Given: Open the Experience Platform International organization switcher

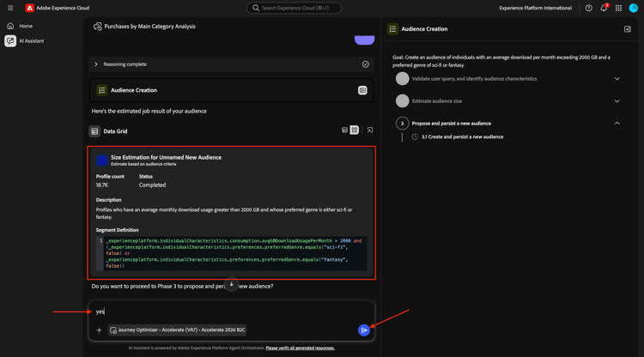Looking at the screenshot, I should (535, 8).
